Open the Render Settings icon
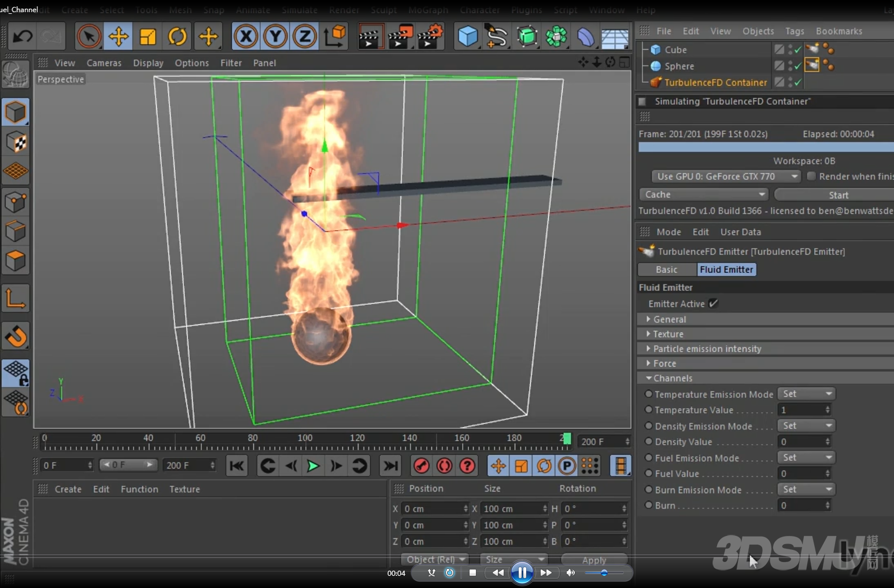894x588 pixels. [x=430, y=36]
